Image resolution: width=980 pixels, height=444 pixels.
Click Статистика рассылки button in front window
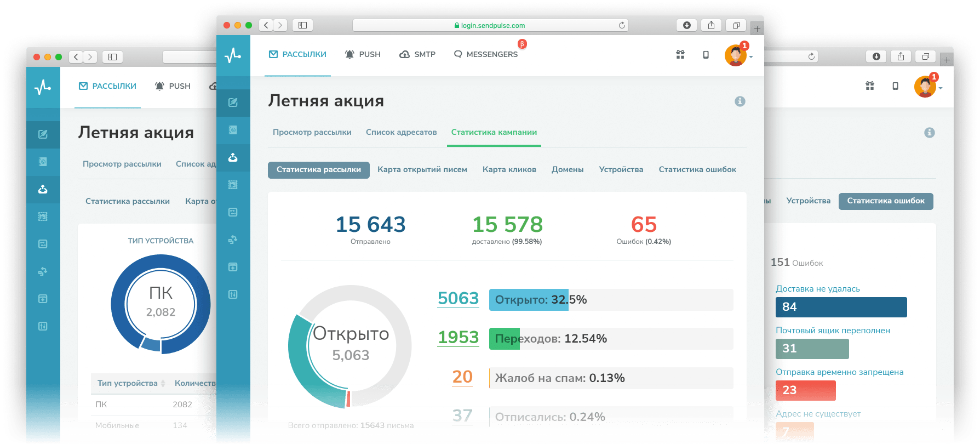[319, 170]
